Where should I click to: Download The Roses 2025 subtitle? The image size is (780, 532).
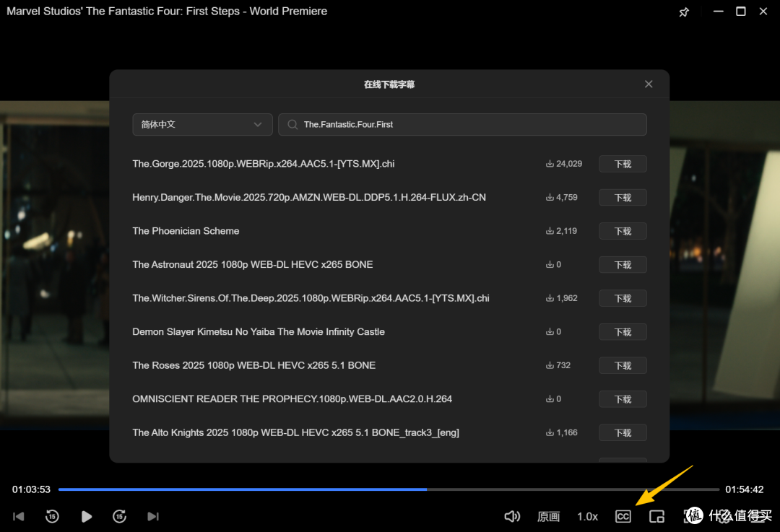(623, 365)
